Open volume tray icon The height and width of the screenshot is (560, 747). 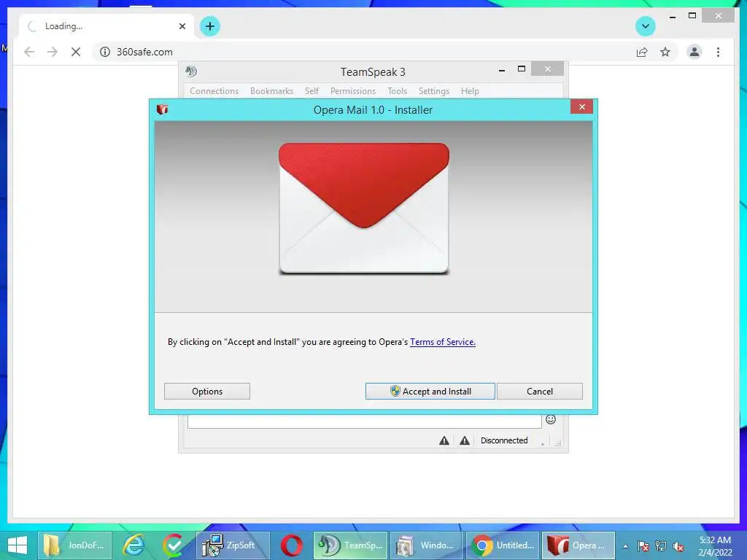point(678,546)
